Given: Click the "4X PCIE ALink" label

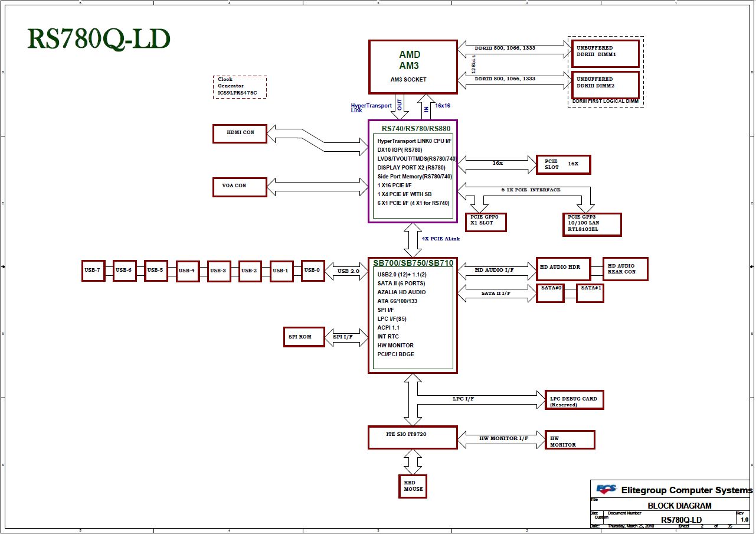Looking at the screenshot, I should pyautogui.click(x=440, y=239).
